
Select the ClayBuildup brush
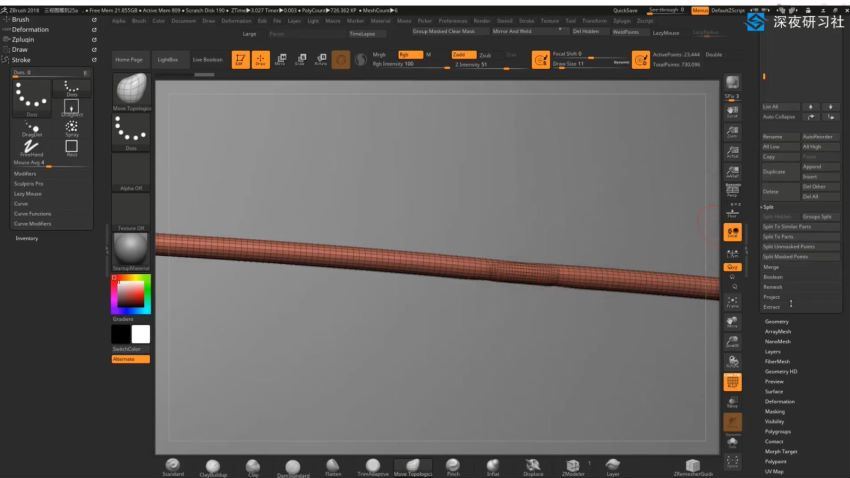point(212,468)
